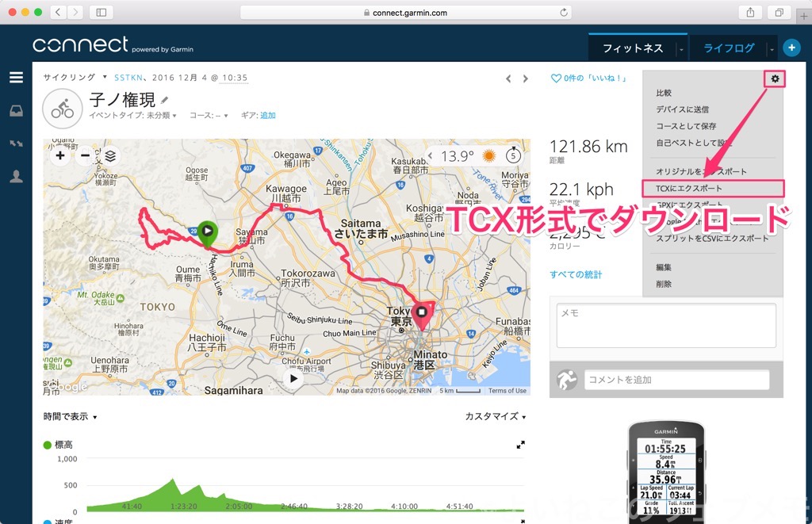Click the blue plus add button
Viewport: 812px width, 524px height.
pyautogui.click(x=791, y=48)
